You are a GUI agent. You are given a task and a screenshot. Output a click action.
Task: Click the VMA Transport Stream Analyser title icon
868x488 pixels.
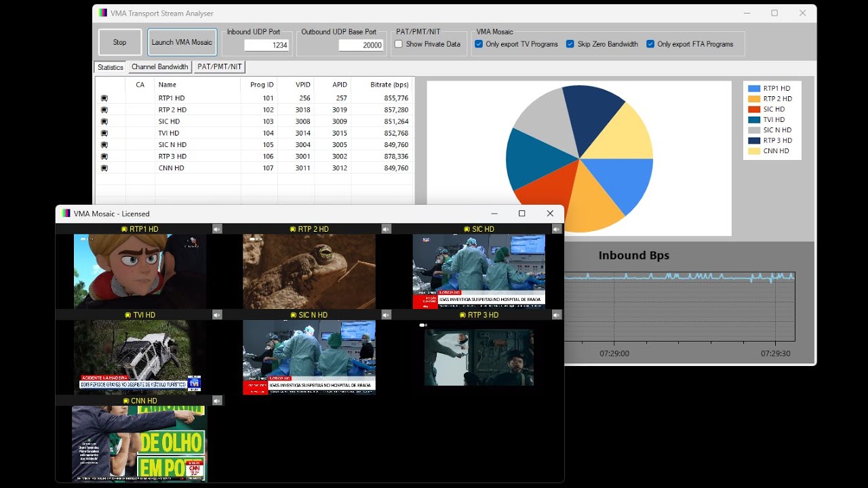point(103,13)
